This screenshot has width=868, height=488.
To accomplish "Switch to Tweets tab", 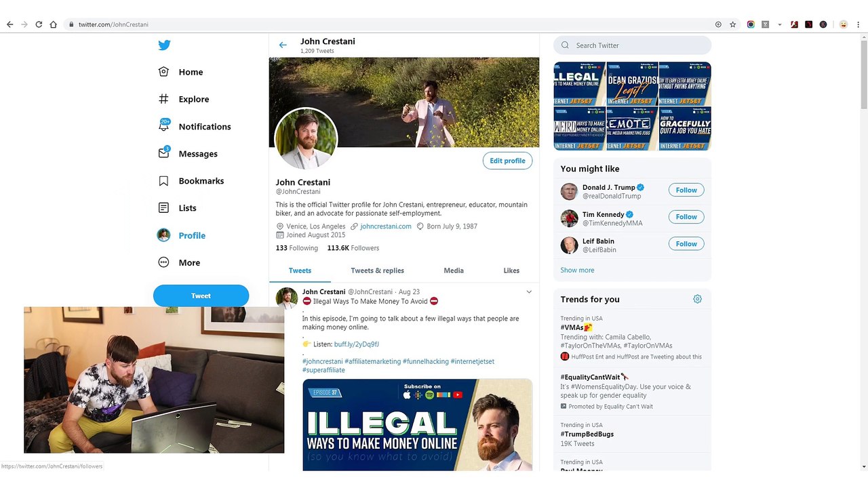I will click(x=300, y=270).
